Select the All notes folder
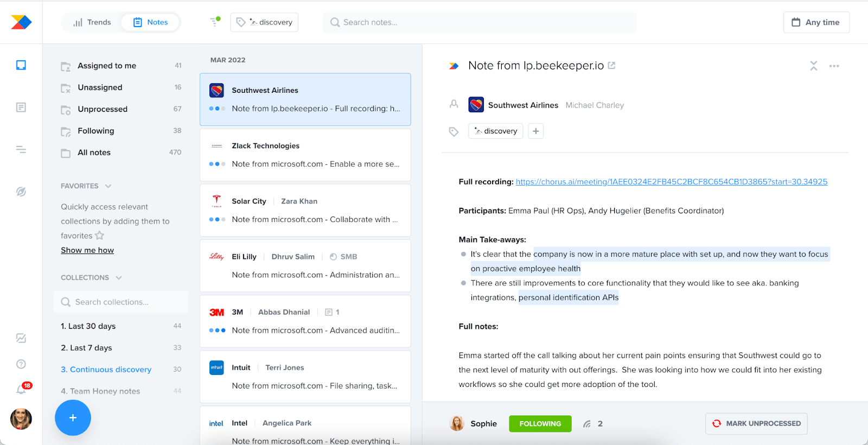This screenshot has width=868, height=445. [x=121, y=152]
